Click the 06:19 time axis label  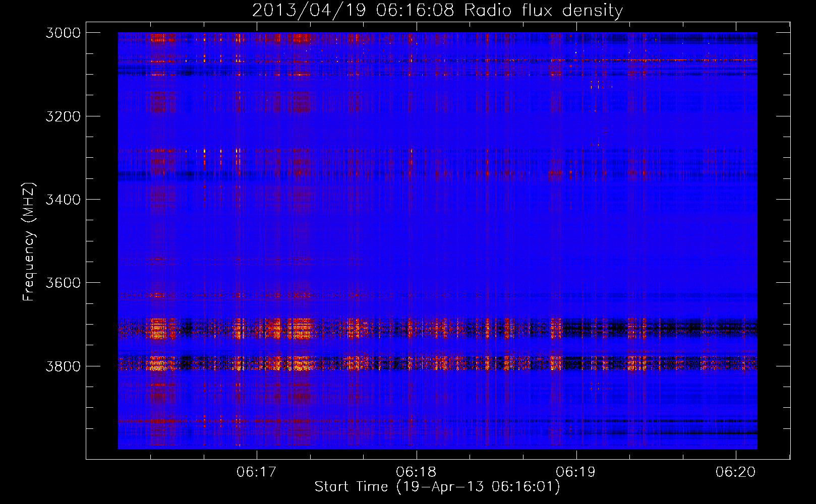tap(575, 472)
